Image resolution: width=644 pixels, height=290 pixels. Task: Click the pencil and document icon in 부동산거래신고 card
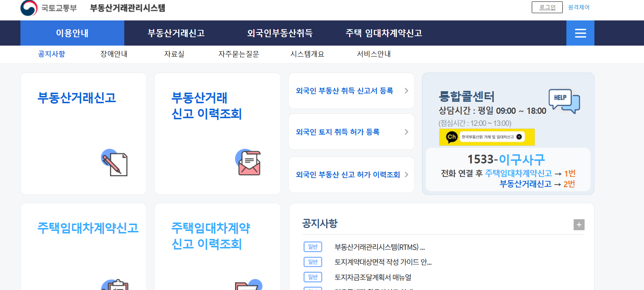tap(114, 162)
